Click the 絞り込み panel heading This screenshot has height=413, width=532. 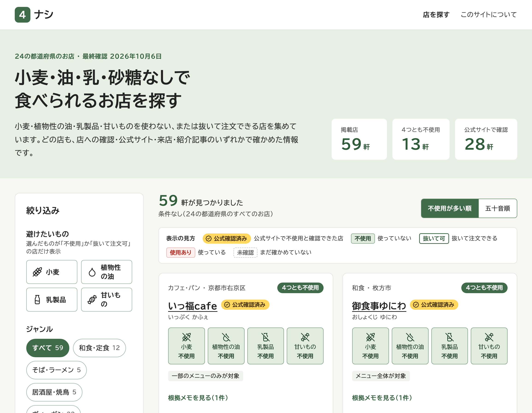tap(43, 210)
